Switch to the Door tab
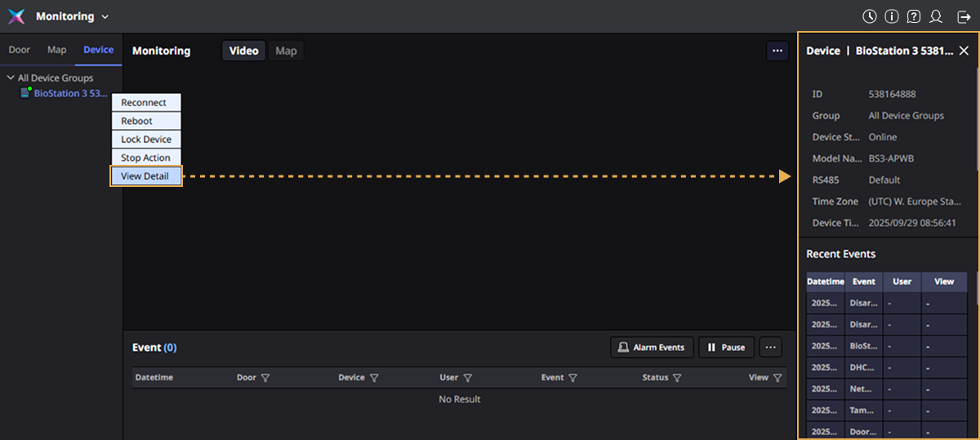980x440 pixels. click(x=20, y=50)
